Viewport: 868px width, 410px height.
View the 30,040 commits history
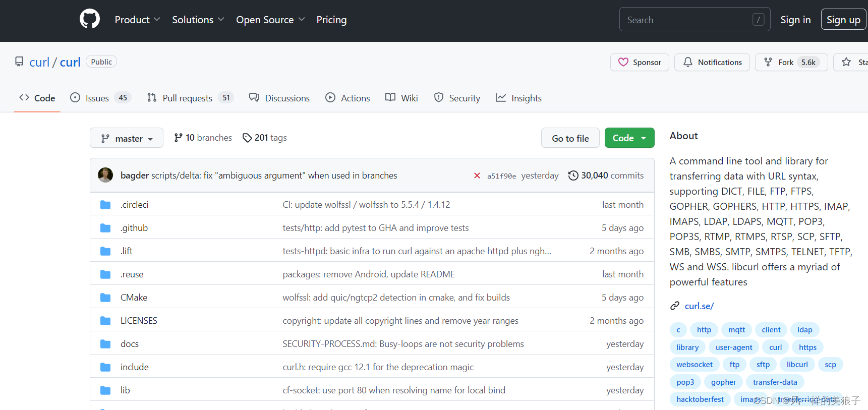[606, 175]
